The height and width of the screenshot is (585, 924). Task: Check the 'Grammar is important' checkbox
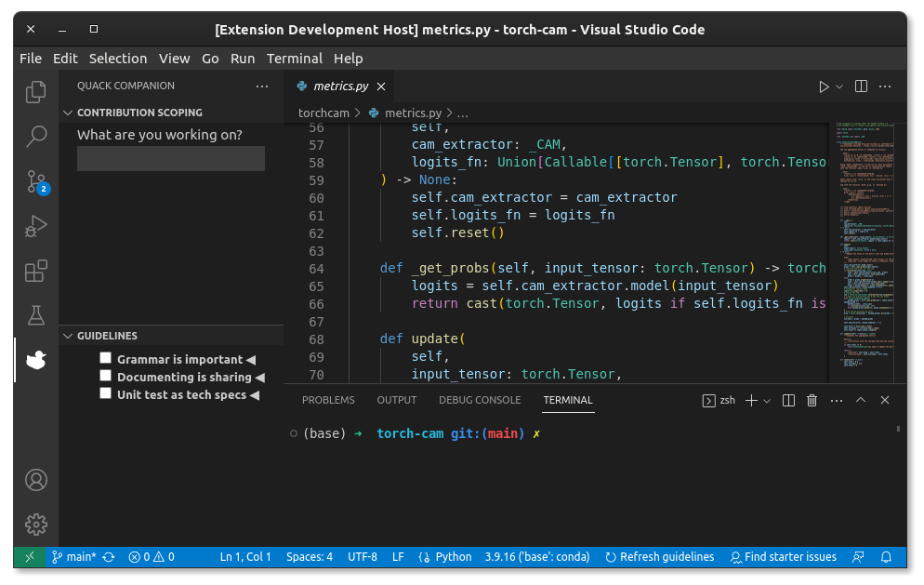pos(106,358)
